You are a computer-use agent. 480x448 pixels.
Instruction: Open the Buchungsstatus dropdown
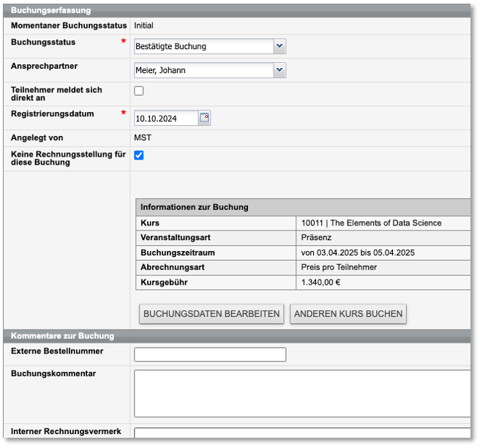(279, 46)
